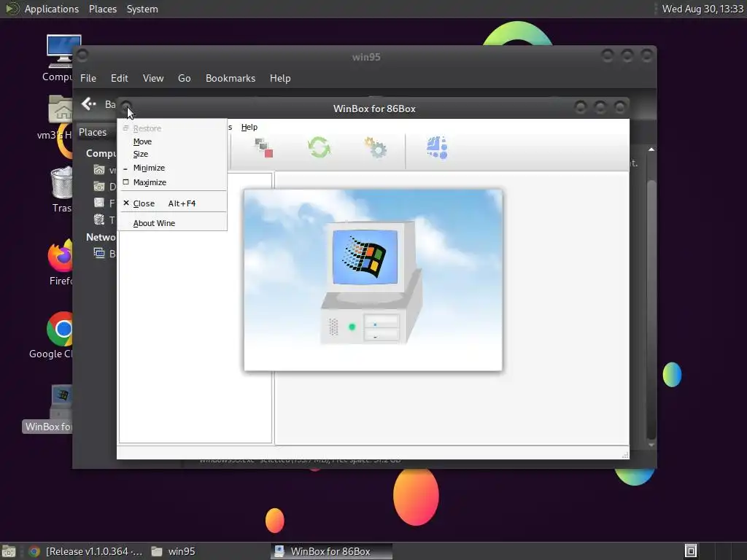This screenshot has width=747, height=560.
Task: Select Browse Network icon in sidebar
Action: (x=99, y=253)
